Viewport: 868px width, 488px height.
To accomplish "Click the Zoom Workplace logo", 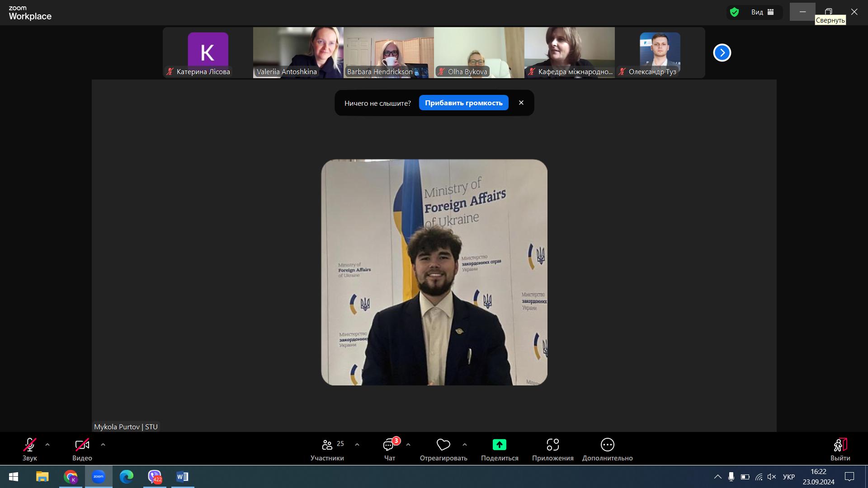I will coord(30,13).
